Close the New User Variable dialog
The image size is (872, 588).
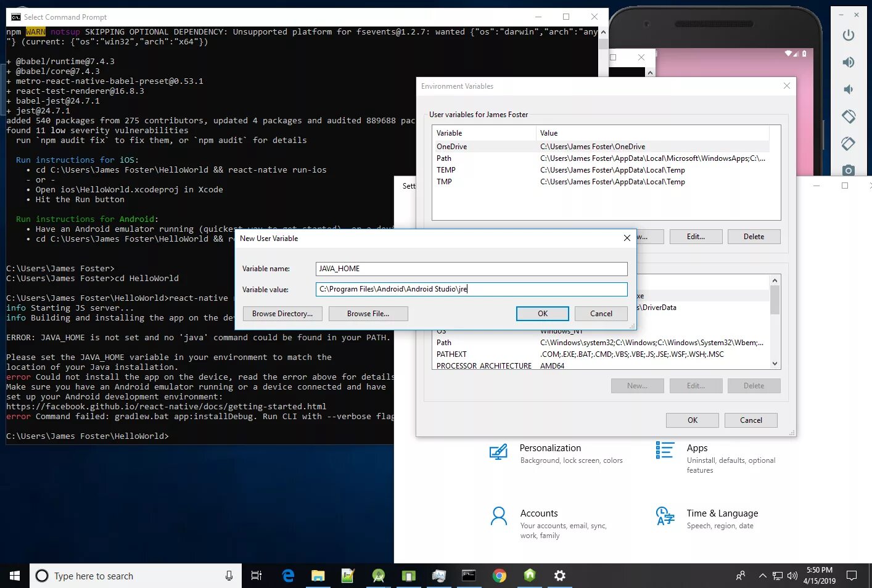627,238
